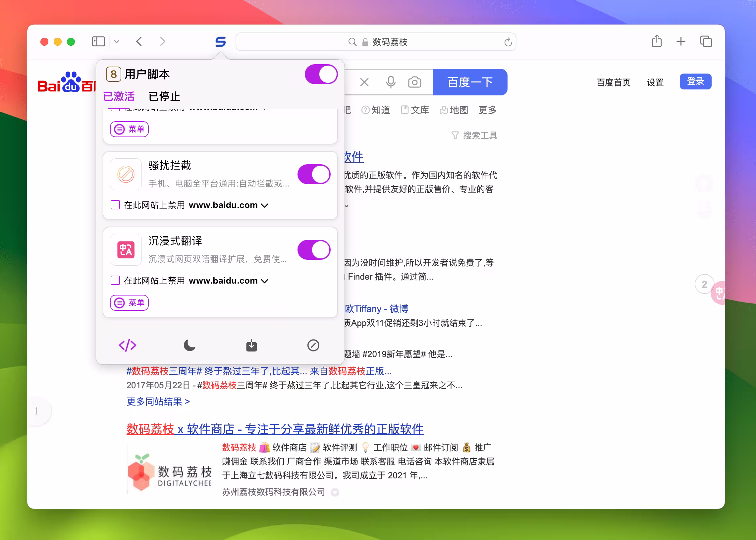
Task: Open the sidebar options chevron
Action: (x=117, y=41)
